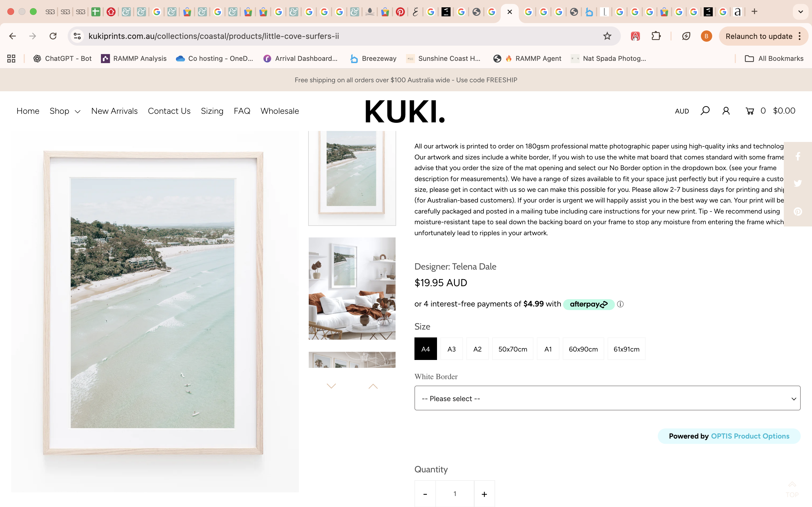The height and width of the screenshot is (507, 812).
Task: Open the shopping cart icon
Action: click(749, 111)
